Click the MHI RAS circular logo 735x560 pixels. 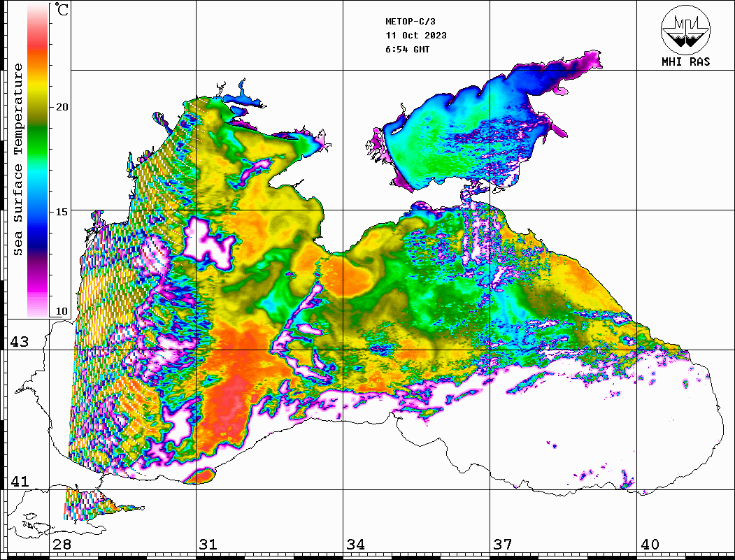point(685,29)
